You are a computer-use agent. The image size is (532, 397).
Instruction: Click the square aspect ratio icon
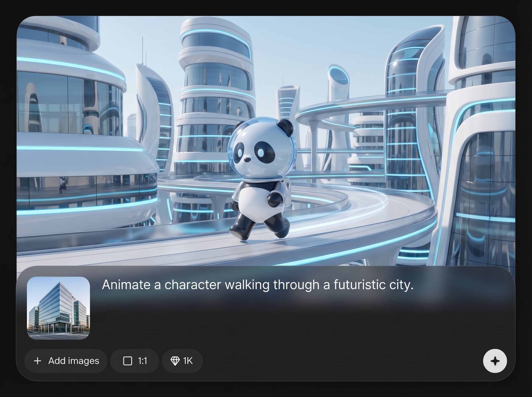pyautogui.click(x=127, y=361)
